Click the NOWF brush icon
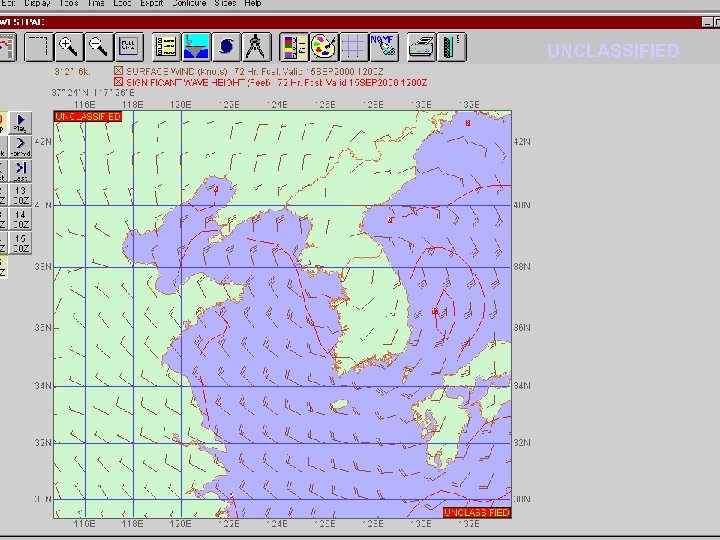The height and width of the screenshot is (540, 720). pyautogui.click(x=383, y=47)
